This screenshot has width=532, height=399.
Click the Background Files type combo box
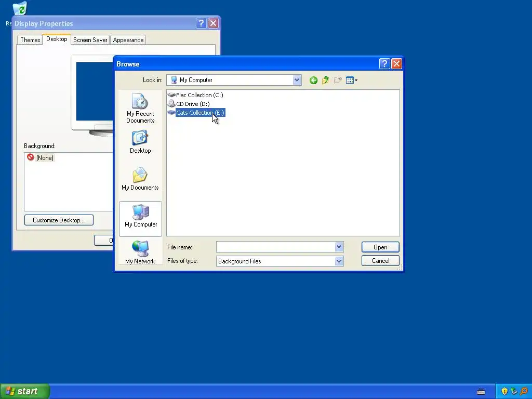click(280, 261)
